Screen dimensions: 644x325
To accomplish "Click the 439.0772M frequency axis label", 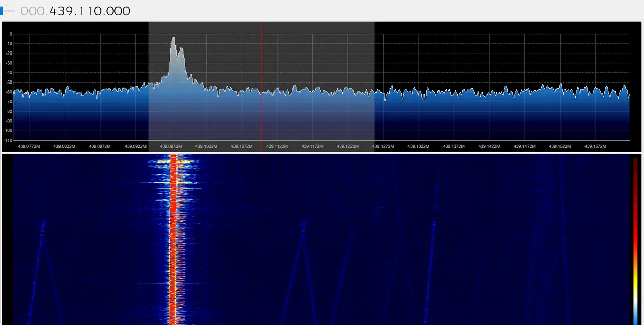I will point(29,146).
